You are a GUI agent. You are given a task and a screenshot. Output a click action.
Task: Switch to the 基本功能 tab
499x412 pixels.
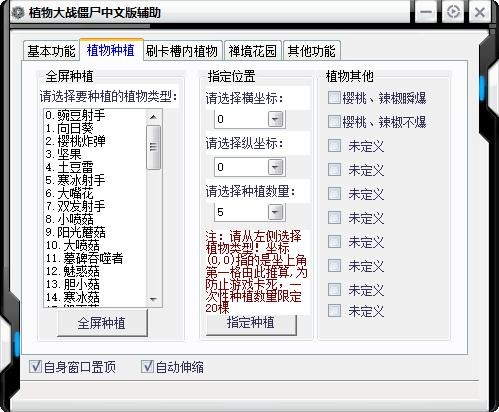51,51
